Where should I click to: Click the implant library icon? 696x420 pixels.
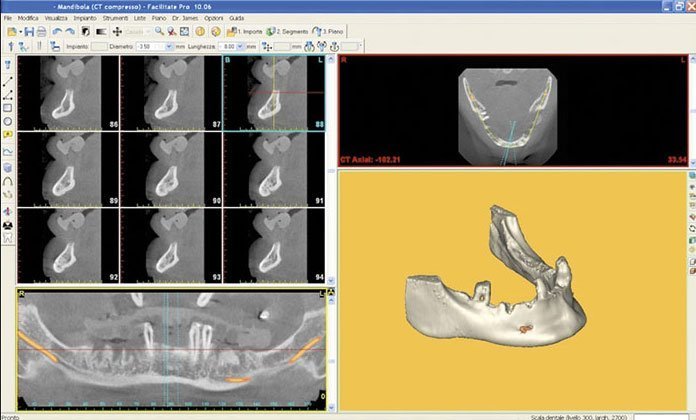pyautogui.click(x=55, y=46)
